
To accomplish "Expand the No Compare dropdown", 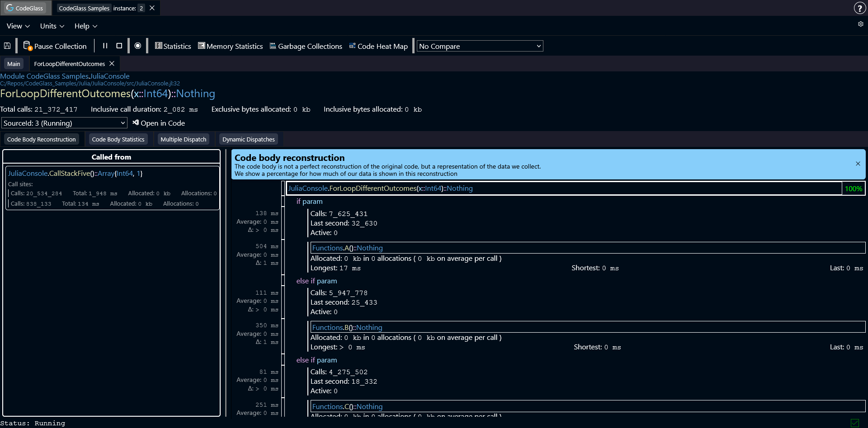I will [480, 46].
